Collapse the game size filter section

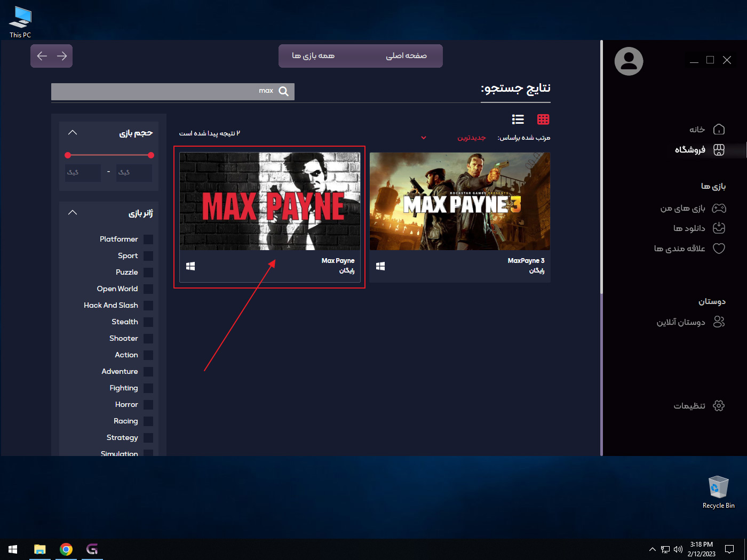73,133
